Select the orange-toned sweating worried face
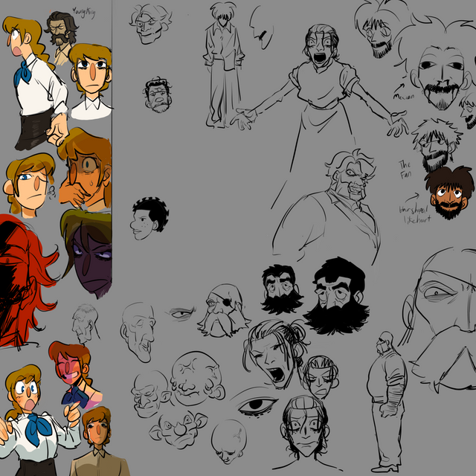 click(x=86, y=169)
